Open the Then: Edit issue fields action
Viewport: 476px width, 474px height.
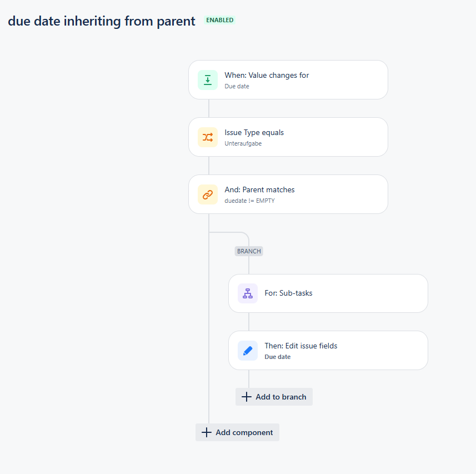328,351
